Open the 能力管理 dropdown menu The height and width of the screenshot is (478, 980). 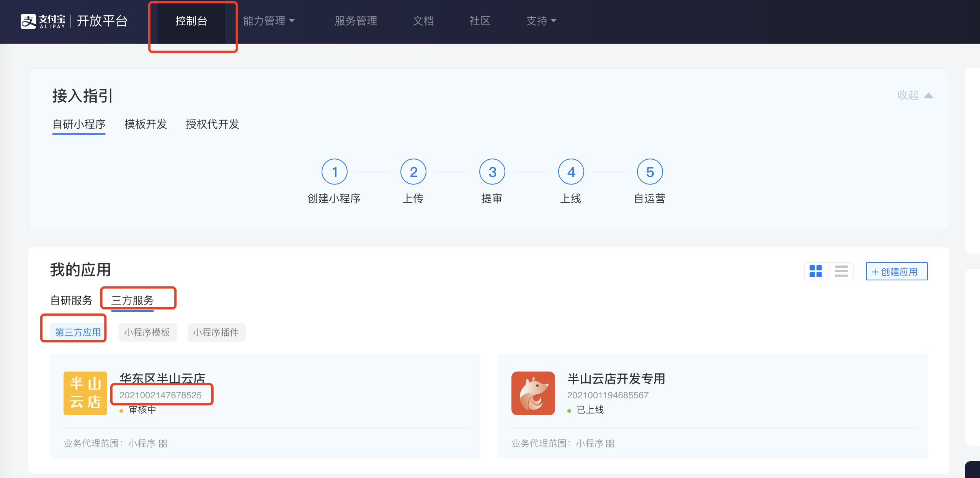tap(269, 21)
